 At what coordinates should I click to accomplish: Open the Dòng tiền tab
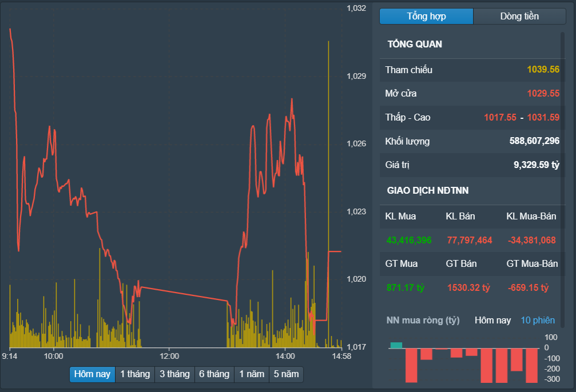click(x=519, y=17)
